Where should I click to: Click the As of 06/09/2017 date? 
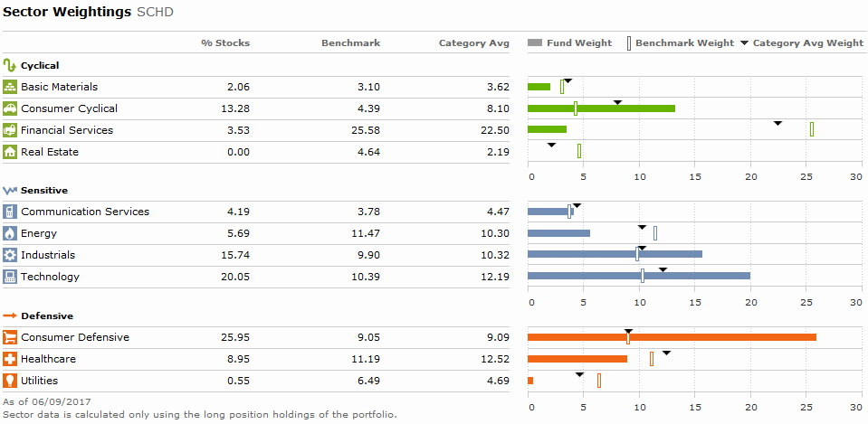tap(47, 402)
